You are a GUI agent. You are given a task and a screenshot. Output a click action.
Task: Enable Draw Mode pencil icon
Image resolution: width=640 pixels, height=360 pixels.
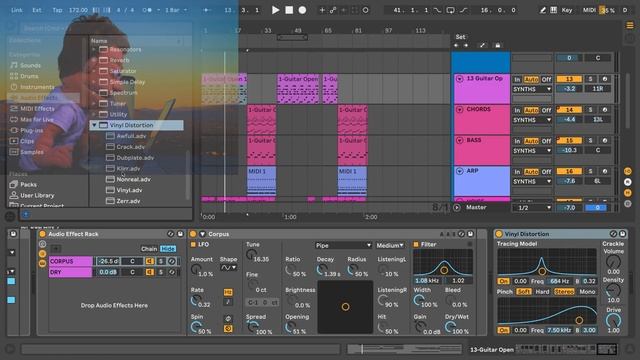point(542,10)
